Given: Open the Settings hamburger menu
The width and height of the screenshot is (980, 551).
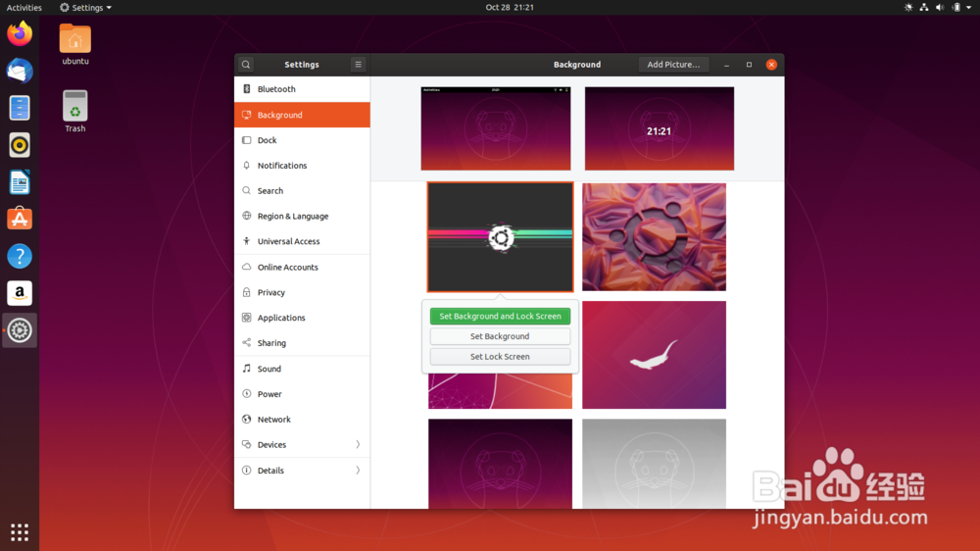Looking at the screenshot, I should pos(358,65).
